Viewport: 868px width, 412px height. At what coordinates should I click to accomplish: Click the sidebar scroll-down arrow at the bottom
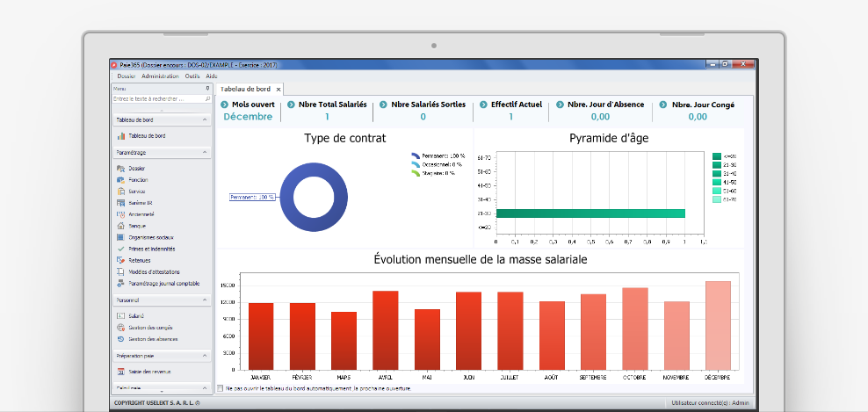point(162,392)
